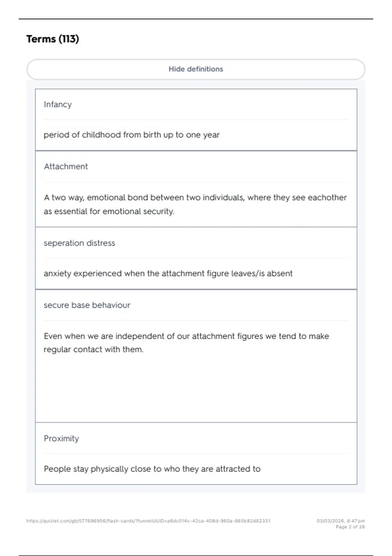Click the divider line under Attachment term
Image resolution: width=392 pixels, height=556 pixels.
196,182
